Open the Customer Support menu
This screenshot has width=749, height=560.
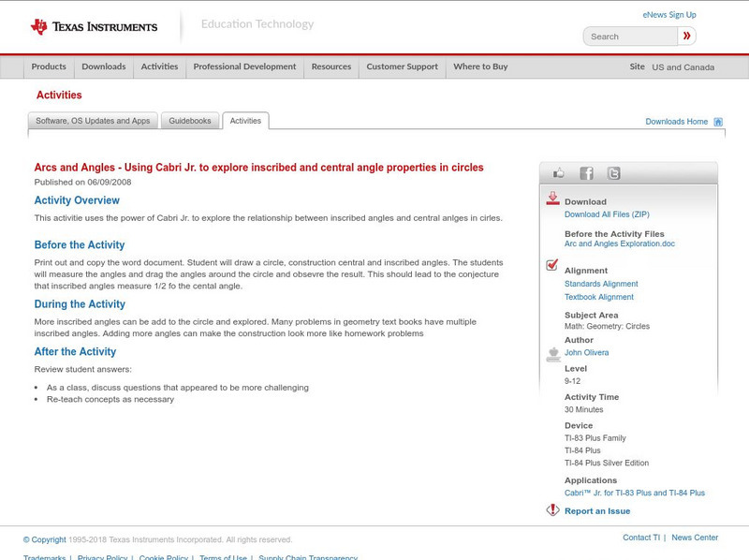(403, 66)
